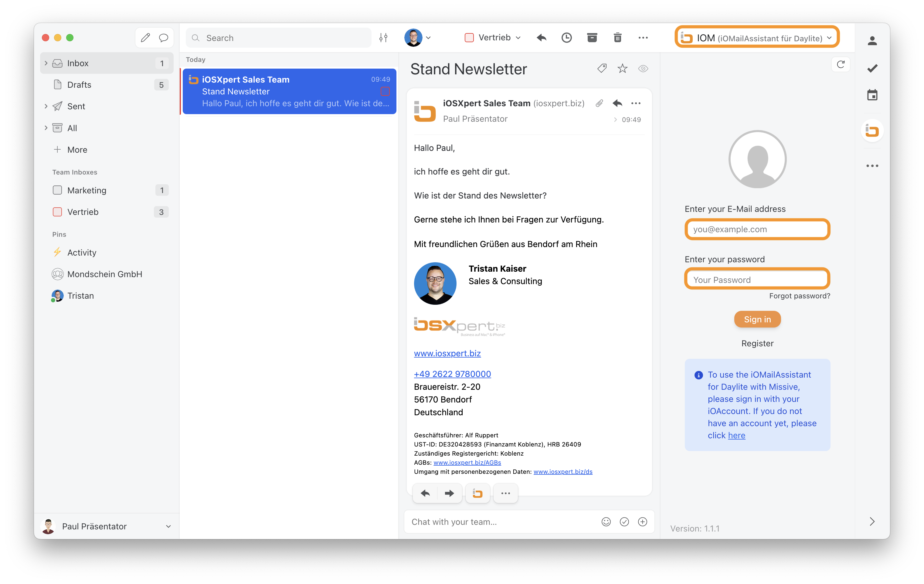This screenshot has width=924, height=584.
Task: Open Paul Präsentator account menu
Action: coord(107,526)
